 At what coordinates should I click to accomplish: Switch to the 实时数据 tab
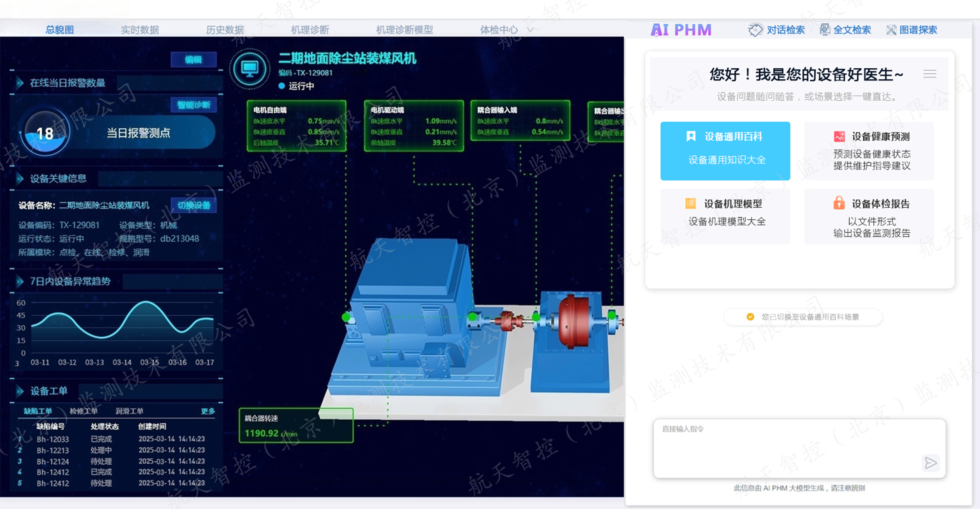[139, 30]
